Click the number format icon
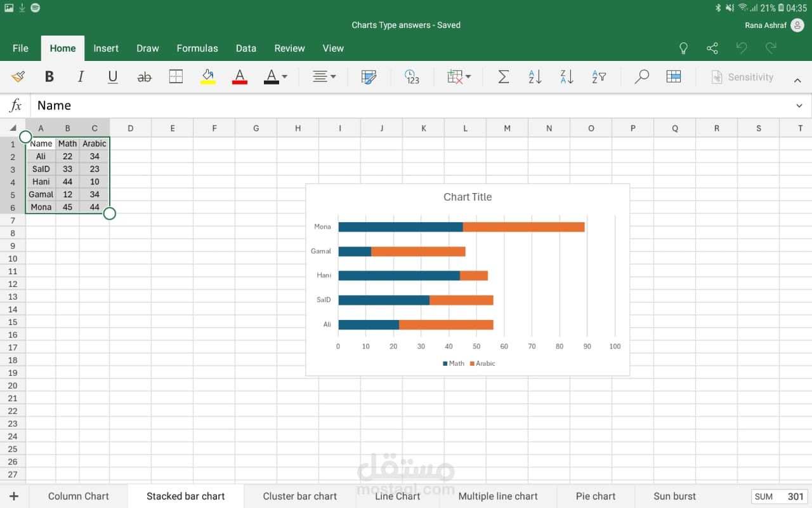Viewport: 812px width, 508px height. pyautogui.click(x=412, y=77)
